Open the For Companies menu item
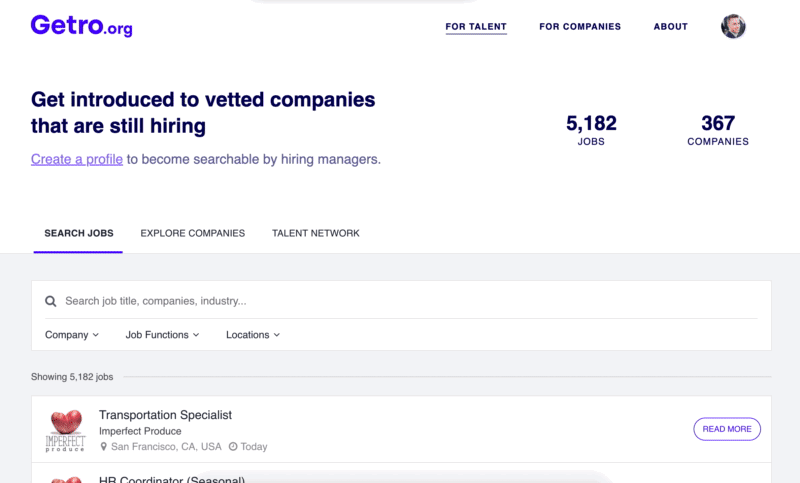This screenshot has height=483, width=800. pyautogui.click(x=580, y=27)
